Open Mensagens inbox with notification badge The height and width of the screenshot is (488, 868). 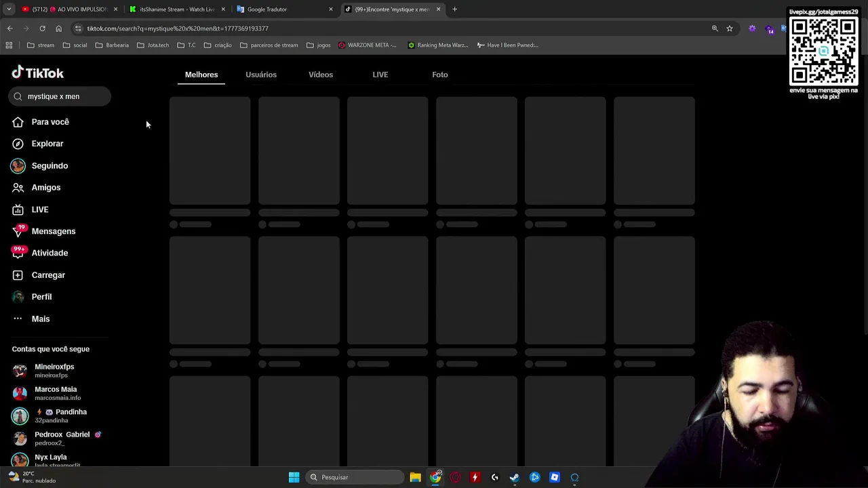pyautogui.click(x=44, y=231)
